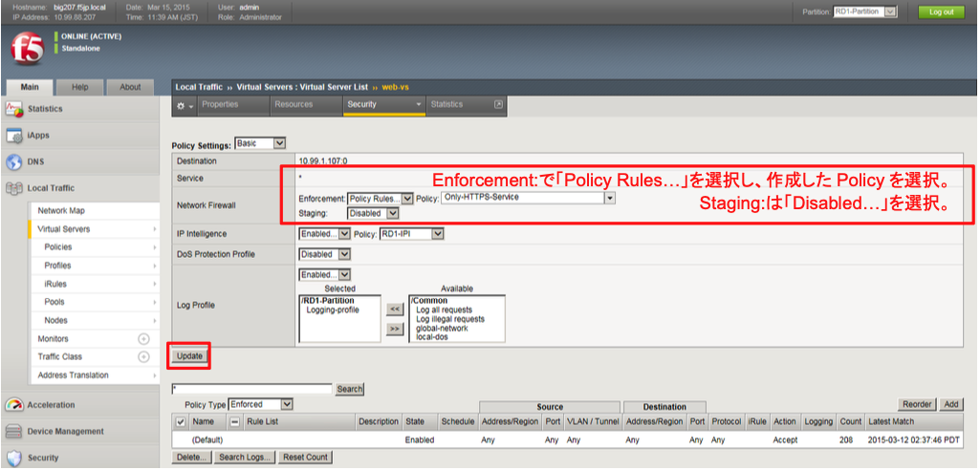Open Acceleration section icon
This screenshot has height=470, width=980.
(14, 404)
